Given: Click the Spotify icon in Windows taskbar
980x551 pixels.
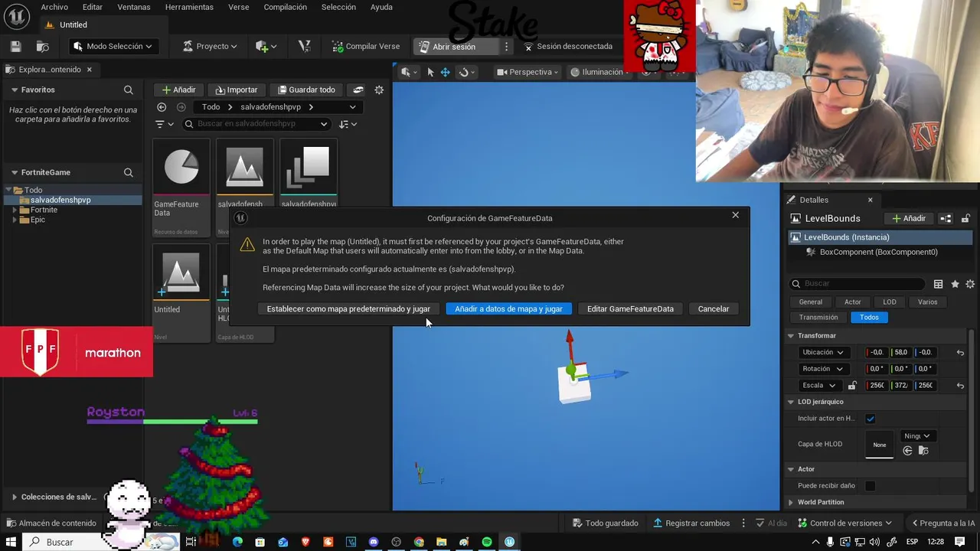Looking at the screenshot, I should [487, 542].
